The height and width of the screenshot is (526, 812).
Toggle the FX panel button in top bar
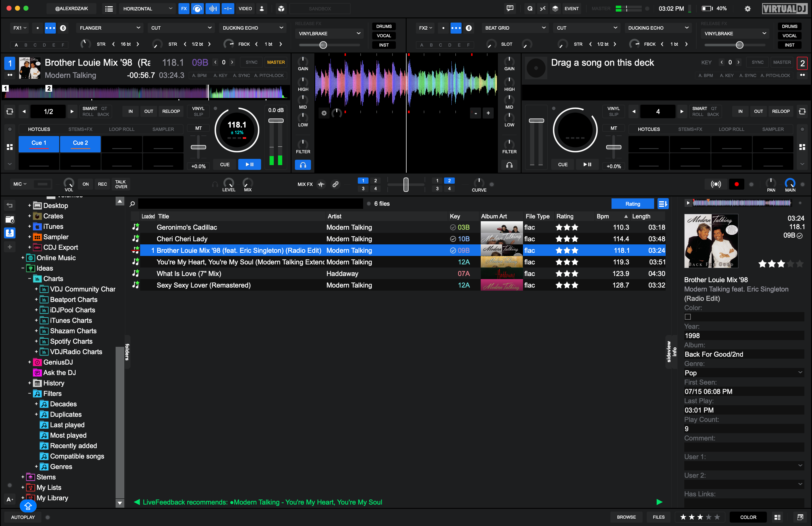pyautogui.click(x=184, y=8)
